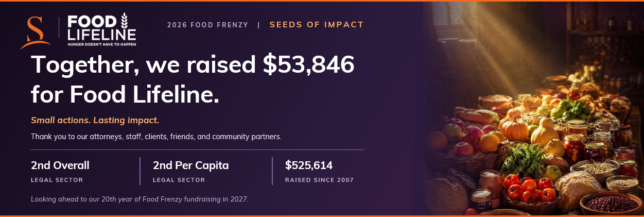Click the 'Legal Sector' label under 2nd Overall
This screenshot has width=644, height=217.
57,180
